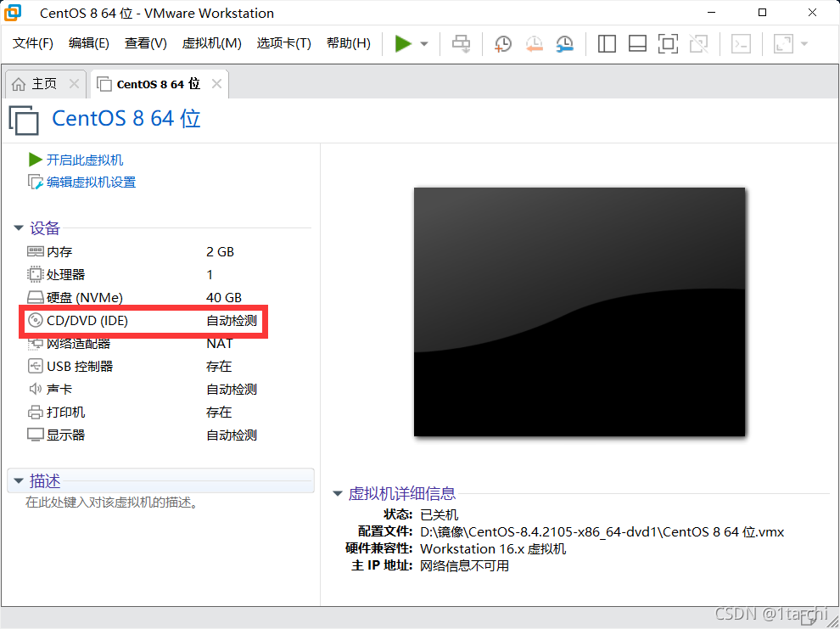
Task: Select the 网络适配器 row label
Action: (x=79, y=344)
